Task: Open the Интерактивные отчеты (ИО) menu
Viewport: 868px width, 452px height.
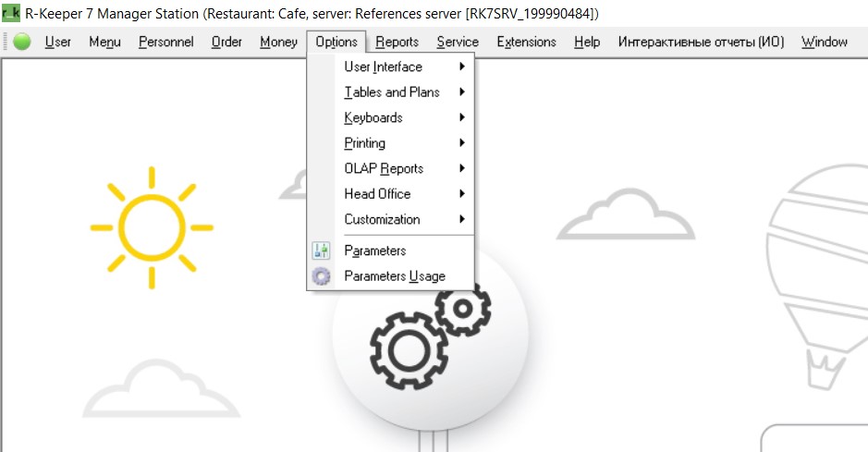Action: pos(702,42)
